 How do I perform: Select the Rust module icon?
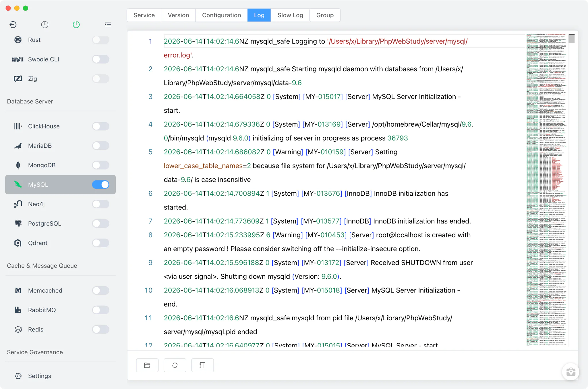[x=18, y=40]
